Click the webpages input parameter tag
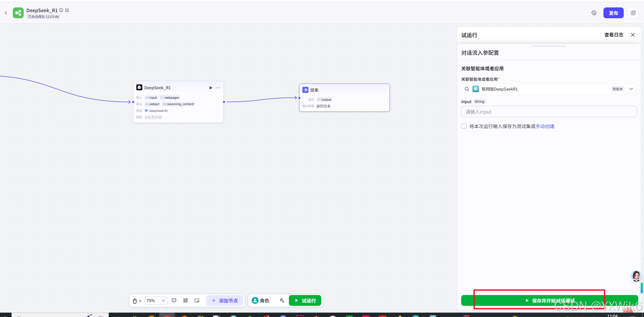 click(170, 98)
